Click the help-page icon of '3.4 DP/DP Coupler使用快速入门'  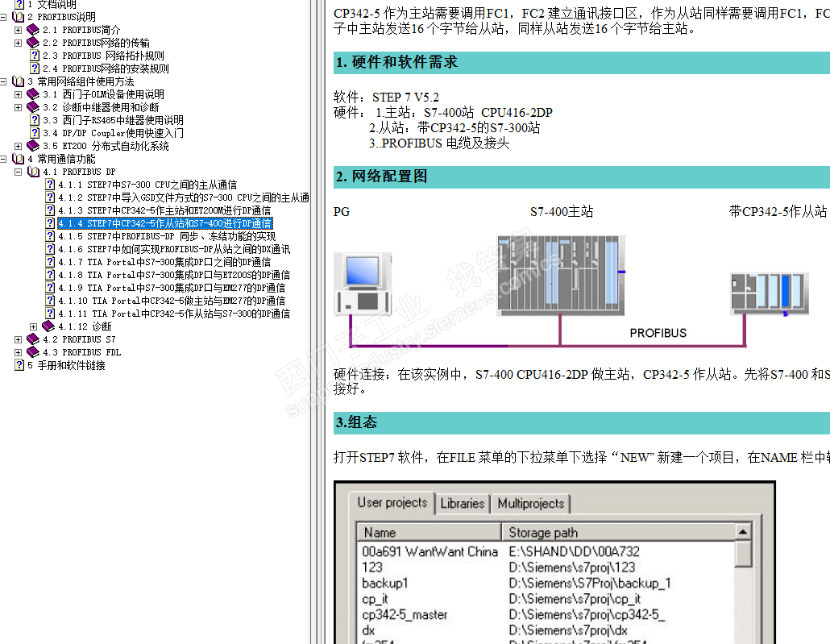35,133
